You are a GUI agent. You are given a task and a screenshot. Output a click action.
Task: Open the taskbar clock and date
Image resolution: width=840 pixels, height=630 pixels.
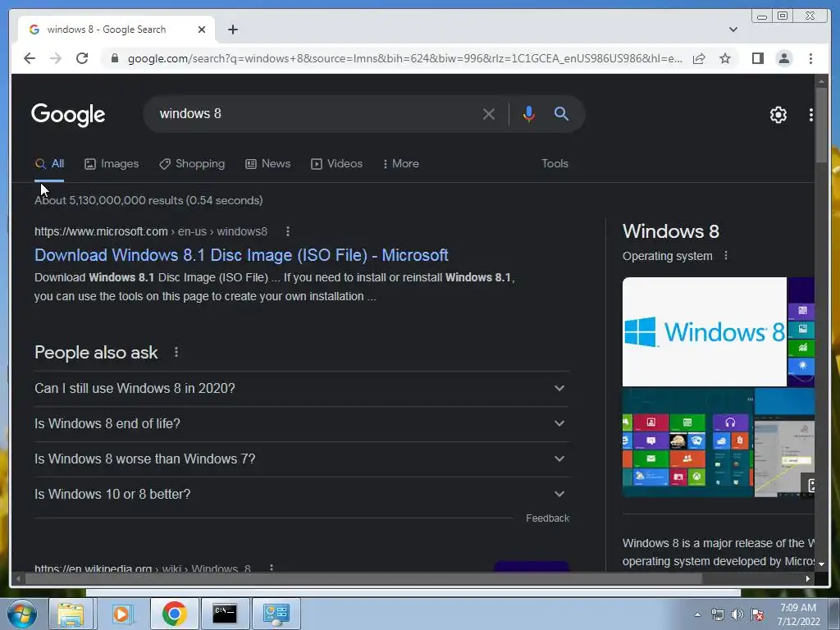coord(798,614)
